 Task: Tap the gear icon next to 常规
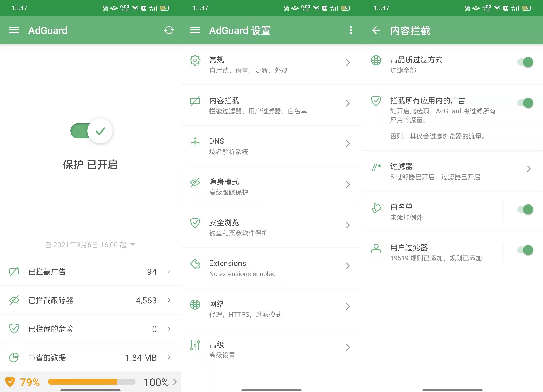[x=195, y=60]
